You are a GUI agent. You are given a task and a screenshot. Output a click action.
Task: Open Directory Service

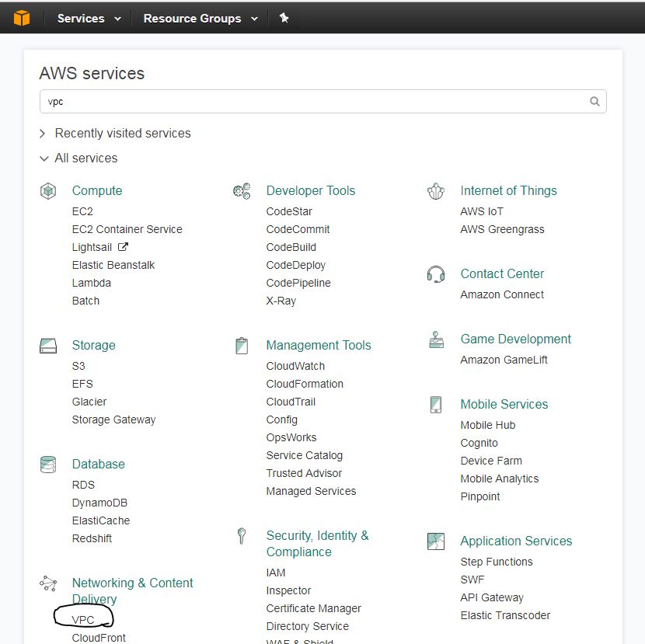307,626
